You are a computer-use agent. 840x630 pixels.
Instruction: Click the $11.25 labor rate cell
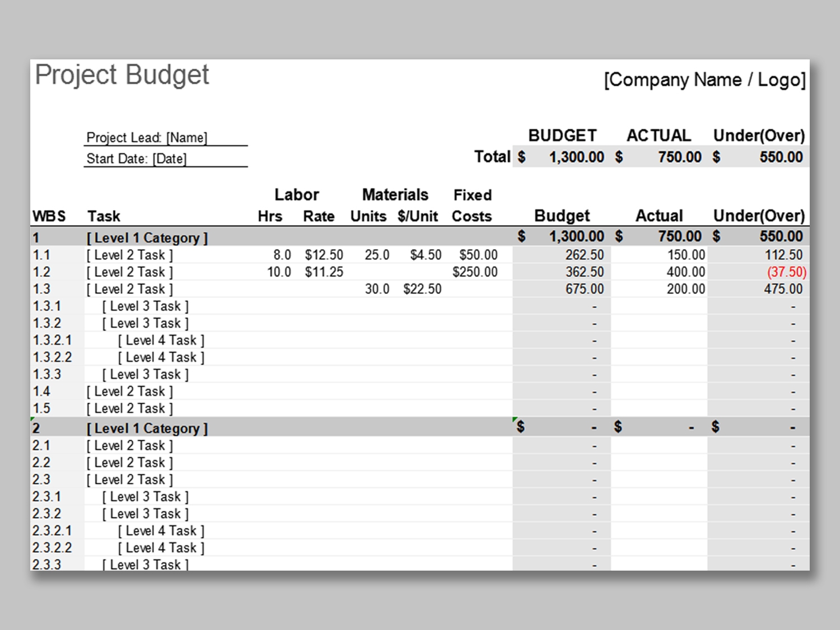pos(324,272)
